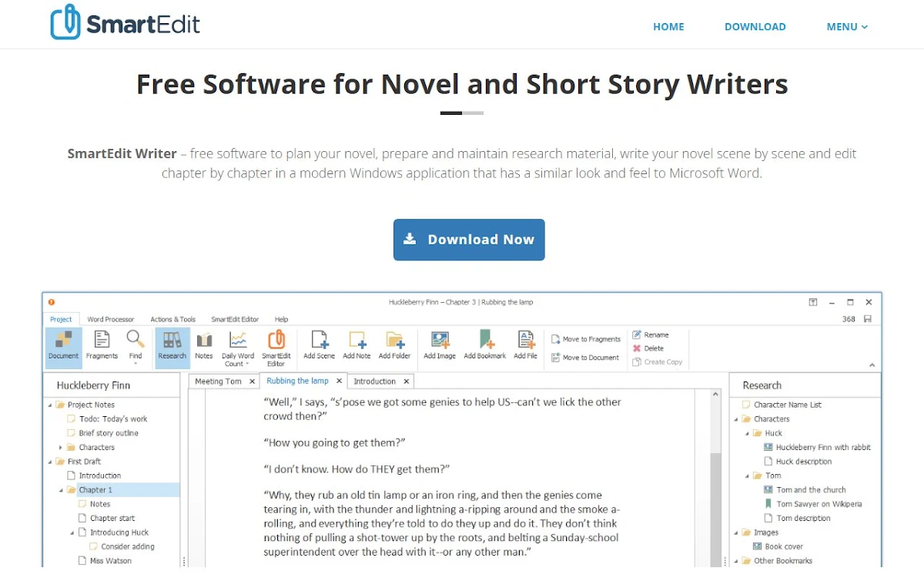Click the Create Copy command
The width and height of the screenshot is (924, 578).
657,362
